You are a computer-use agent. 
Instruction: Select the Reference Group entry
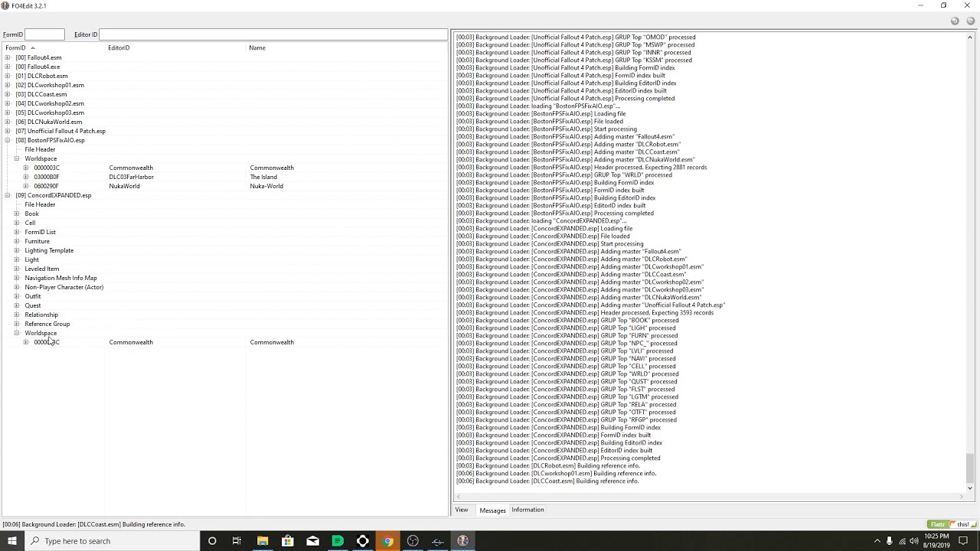47,324
